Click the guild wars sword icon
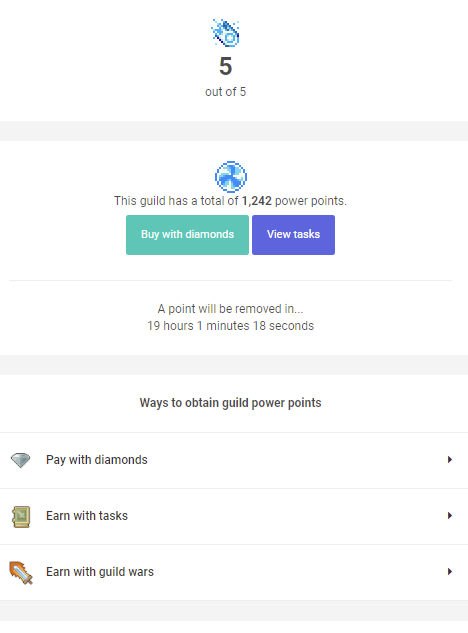468x633 pixels. [x=21, y=572]
